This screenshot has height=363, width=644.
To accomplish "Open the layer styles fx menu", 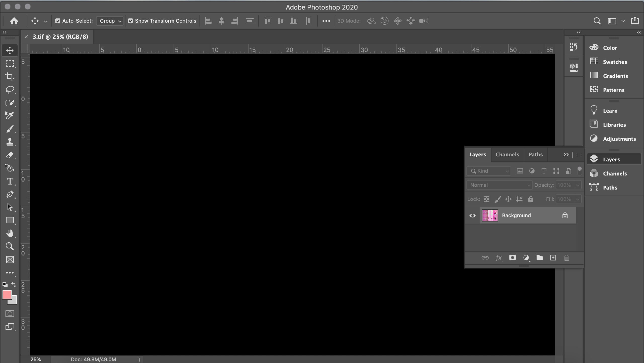I will tap(498, 258).
